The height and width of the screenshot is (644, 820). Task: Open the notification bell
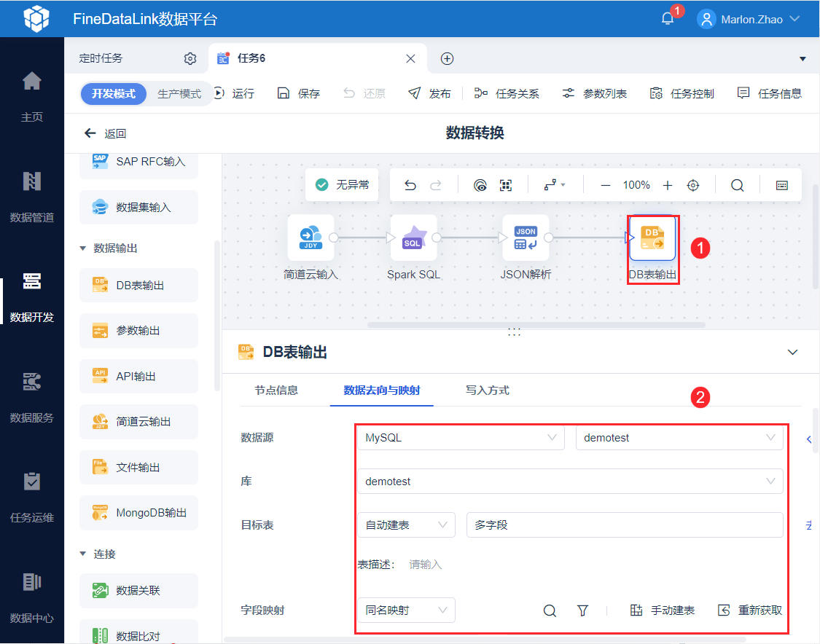point(667,19)
